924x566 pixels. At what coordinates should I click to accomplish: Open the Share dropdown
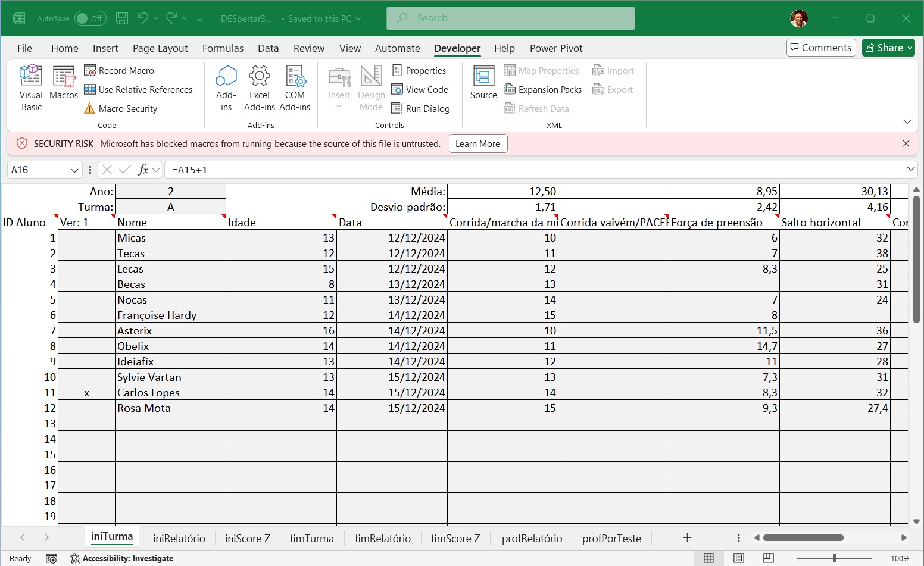tap(910, 48)
